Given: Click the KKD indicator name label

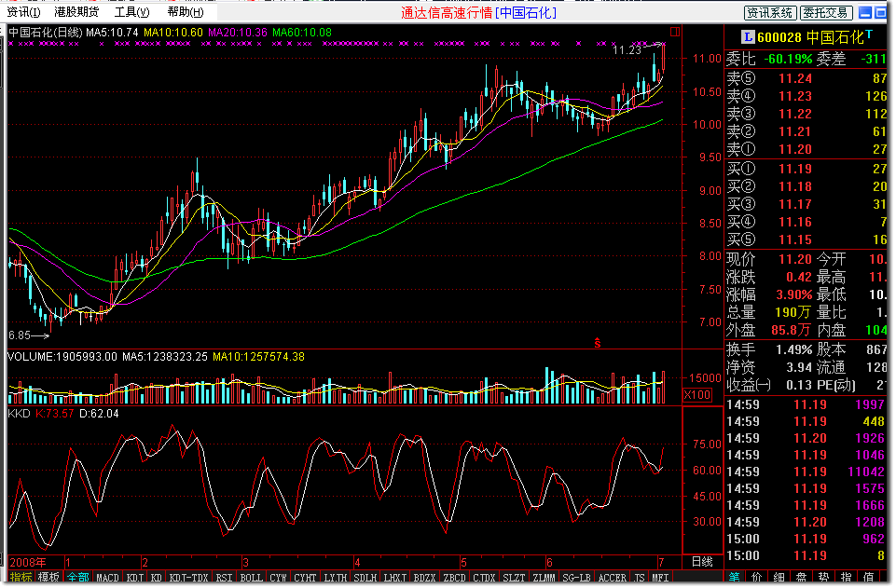Looking at the screenshot, I should [x=19, y=414].
